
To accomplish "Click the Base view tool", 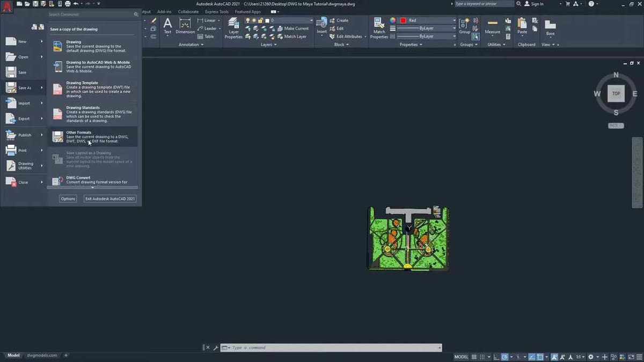I will tap(550, 28).
